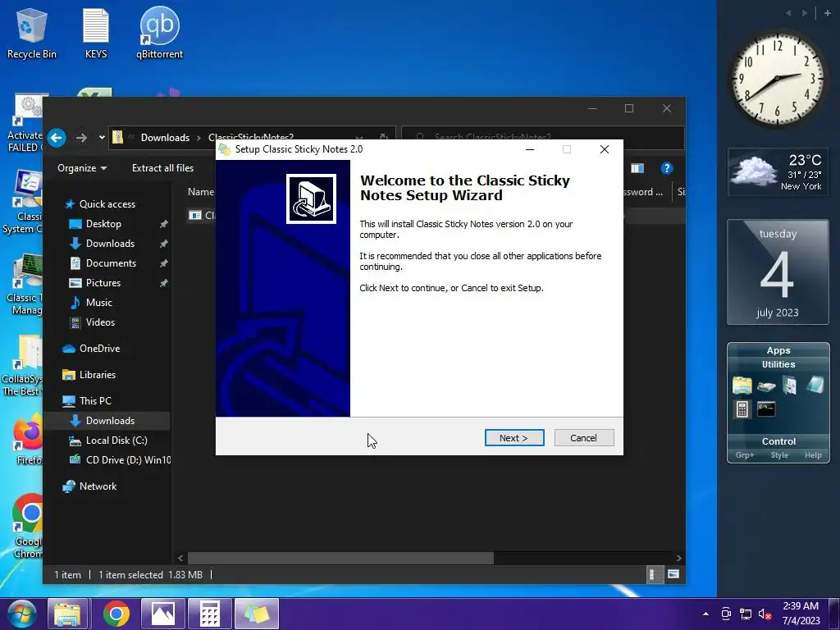Click the setup wizard computer logo image
Screen dimensions: 840x630
pyautogui.click(x=311, y=199)
